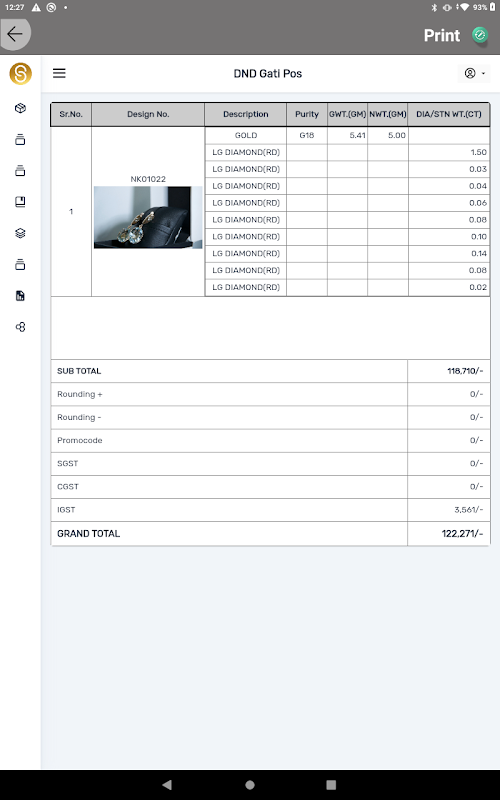
Task: Open the book sidebar icon
Action: [x=20, y=202]
